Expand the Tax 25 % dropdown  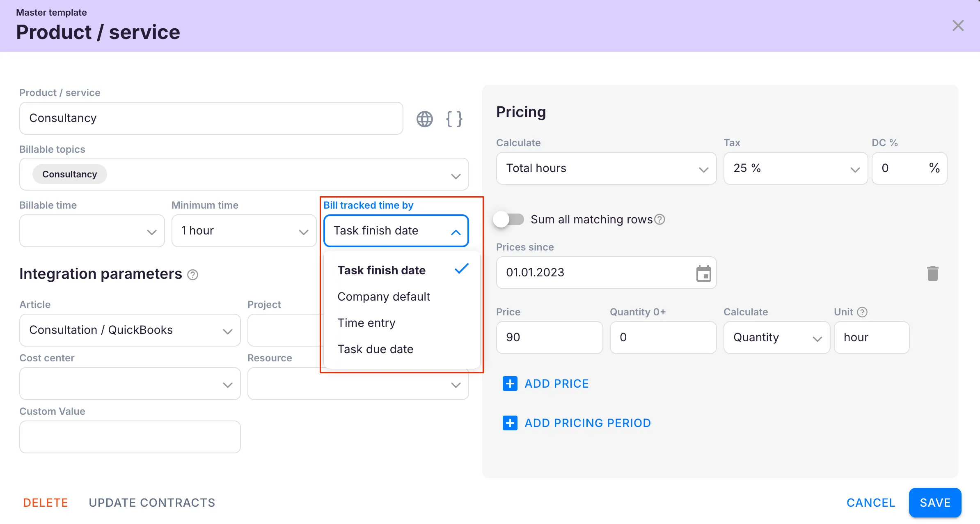point(795,168)
